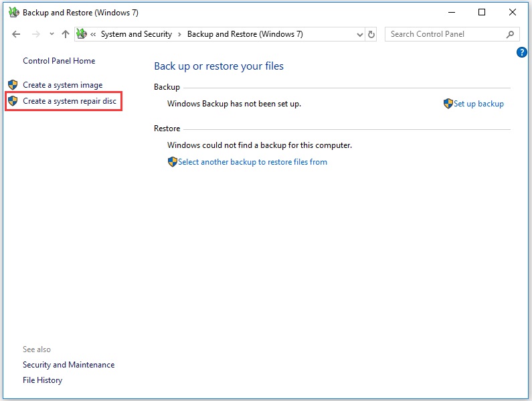532x401 pixels.
Task: Minimize the Backup and Restore window
Action: click(x=452, y=12)
